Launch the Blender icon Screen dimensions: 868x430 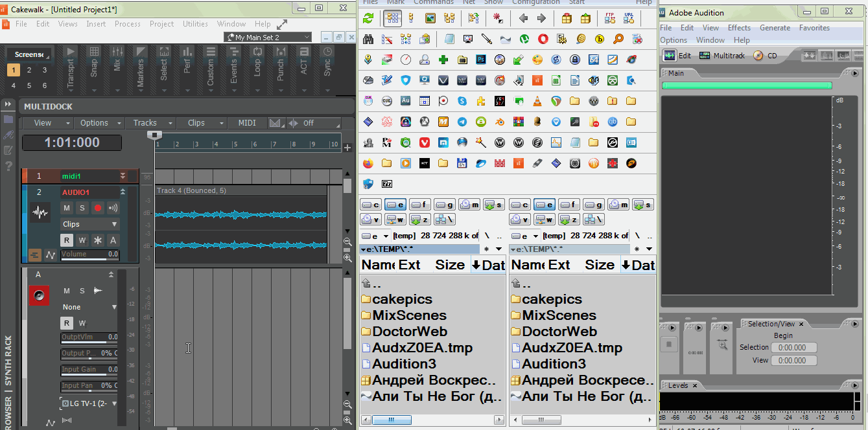click(x=500, y=122)
